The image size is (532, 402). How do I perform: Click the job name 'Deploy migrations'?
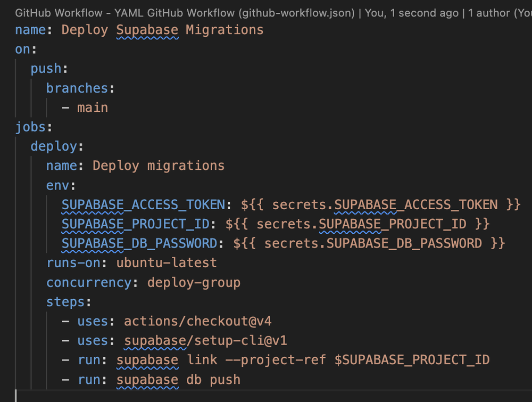157,165
